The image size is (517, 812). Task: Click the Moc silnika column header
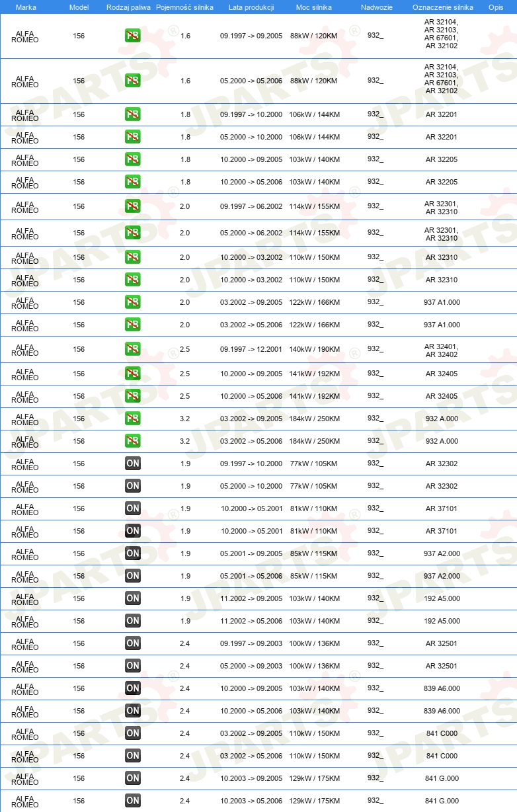point(314,7)
